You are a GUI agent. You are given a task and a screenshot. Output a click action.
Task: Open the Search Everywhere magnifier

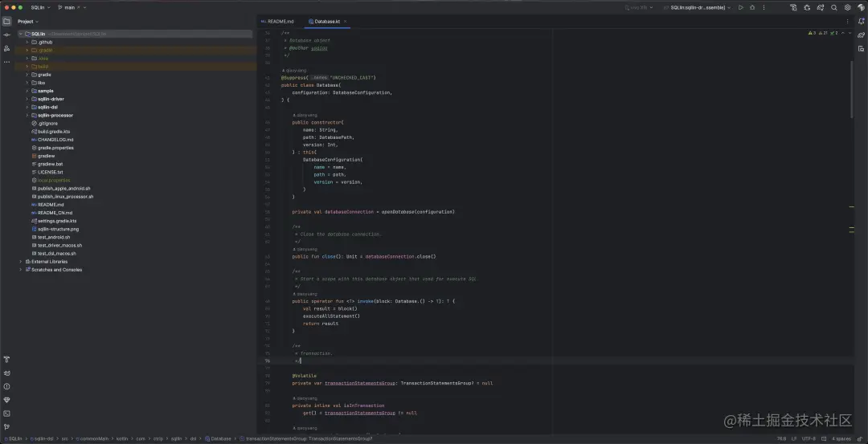(833, 7)
